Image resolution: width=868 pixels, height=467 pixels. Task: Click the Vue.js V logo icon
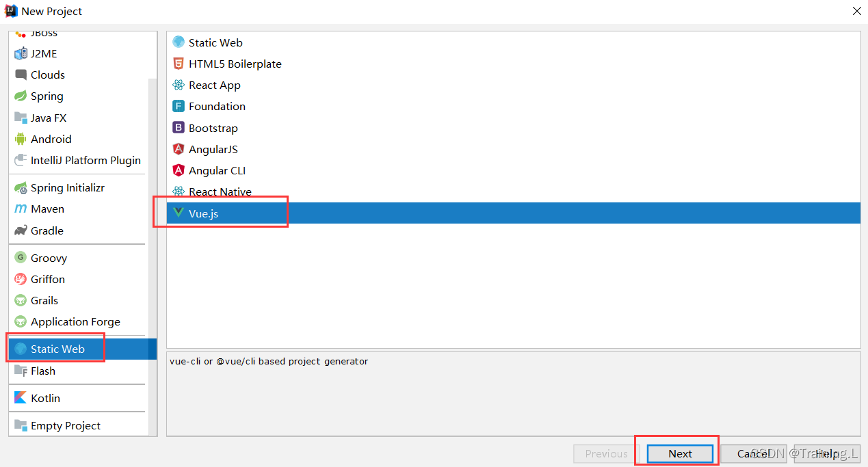[x=179, y=213]
